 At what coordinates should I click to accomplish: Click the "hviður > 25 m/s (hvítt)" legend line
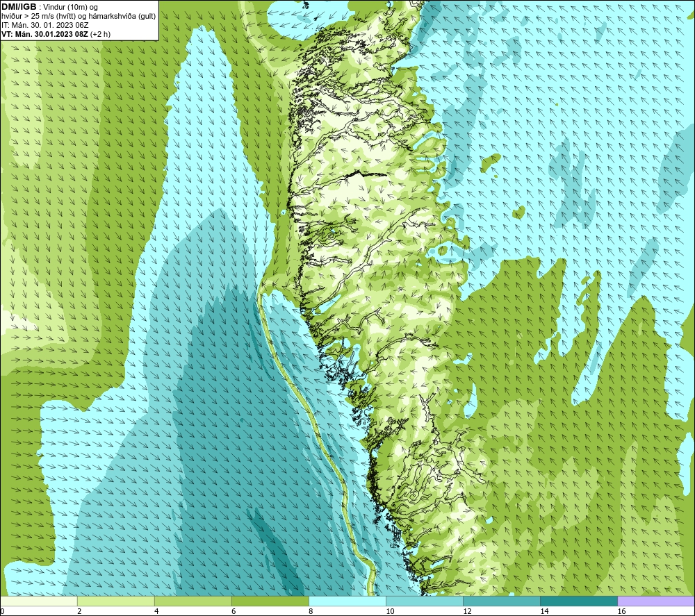[79, 16]
